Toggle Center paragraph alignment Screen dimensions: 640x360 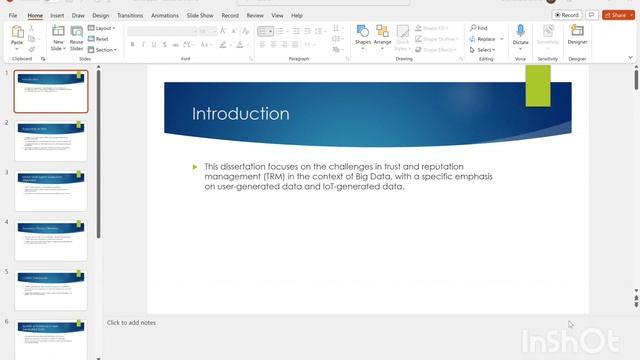point(273,44)
